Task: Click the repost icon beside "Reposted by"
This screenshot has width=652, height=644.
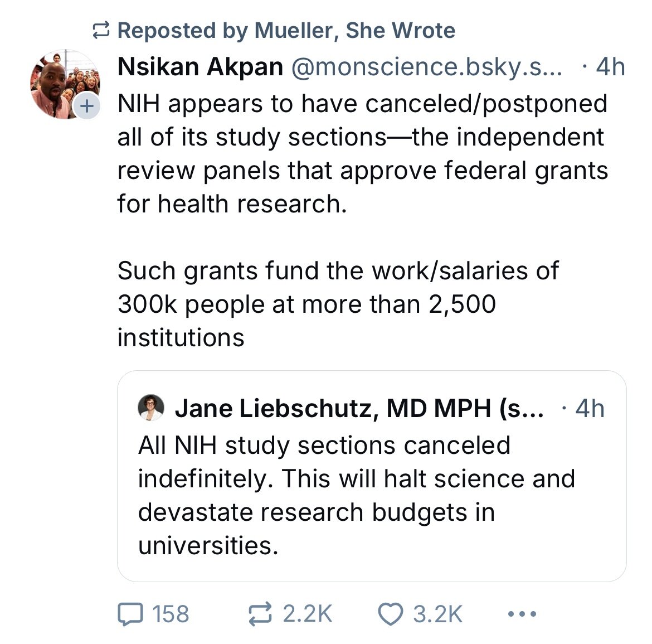Action: coord(101,31)
